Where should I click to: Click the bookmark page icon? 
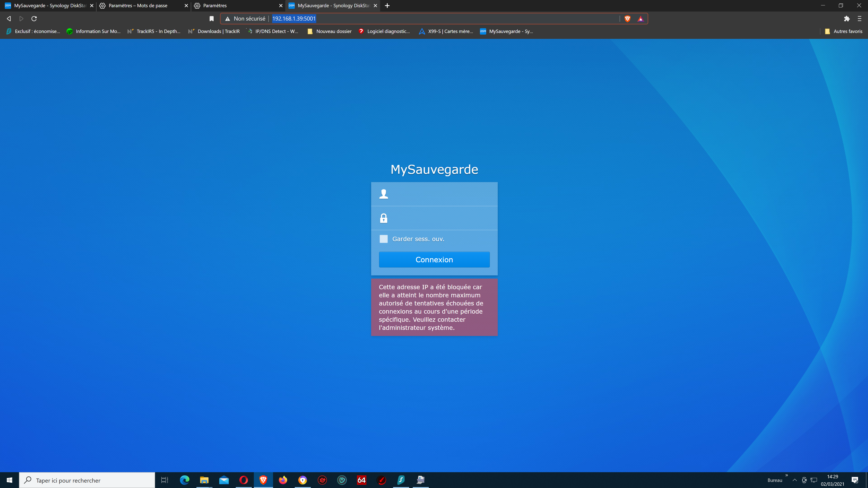tap(212, 19)
